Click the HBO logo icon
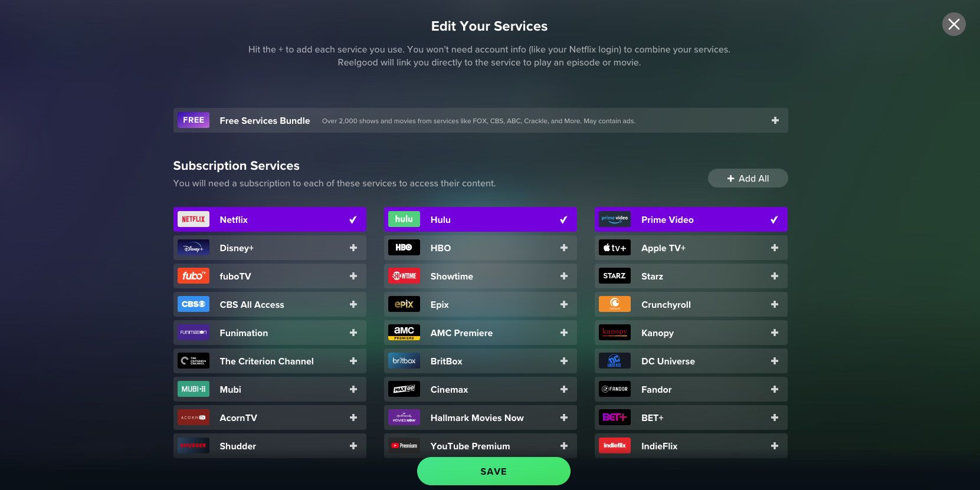 pyautogui.click(x=404, y=248)
